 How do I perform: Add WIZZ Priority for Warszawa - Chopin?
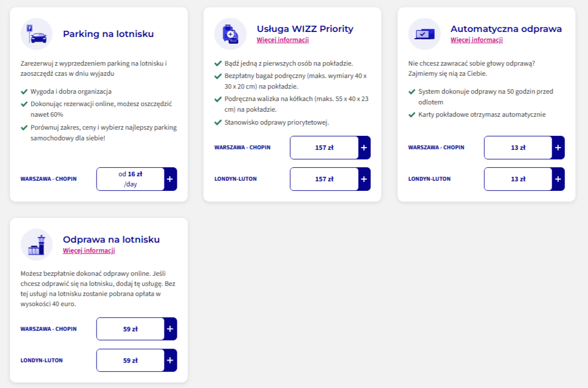click(364, 148)
